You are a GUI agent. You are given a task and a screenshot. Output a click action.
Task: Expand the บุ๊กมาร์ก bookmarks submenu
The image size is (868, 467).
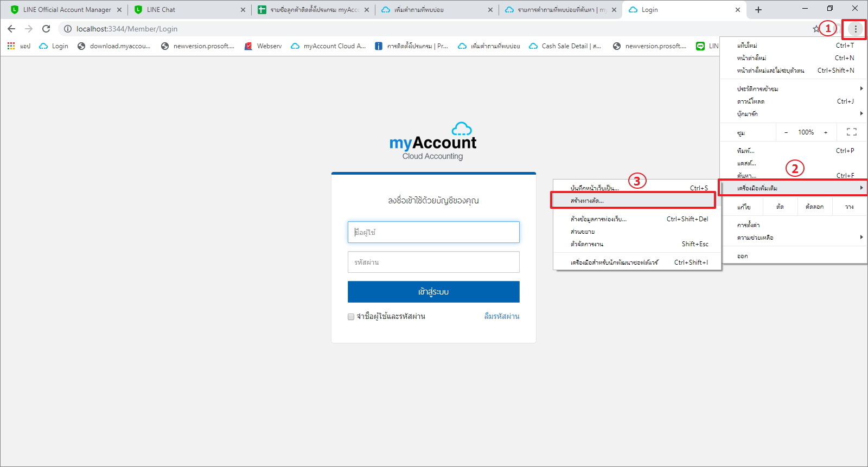click(794, 114)
